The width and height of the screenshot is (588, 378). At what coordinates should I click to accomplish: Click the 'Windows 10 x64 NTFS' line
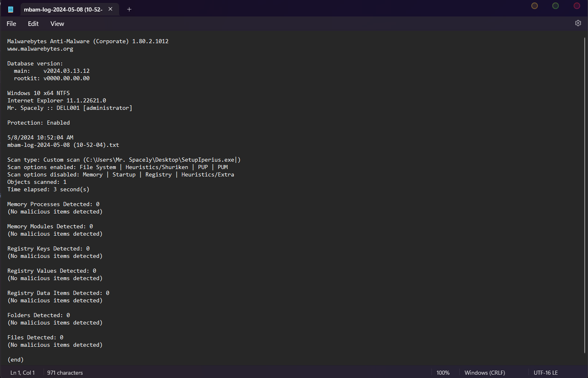click(39, 93)
